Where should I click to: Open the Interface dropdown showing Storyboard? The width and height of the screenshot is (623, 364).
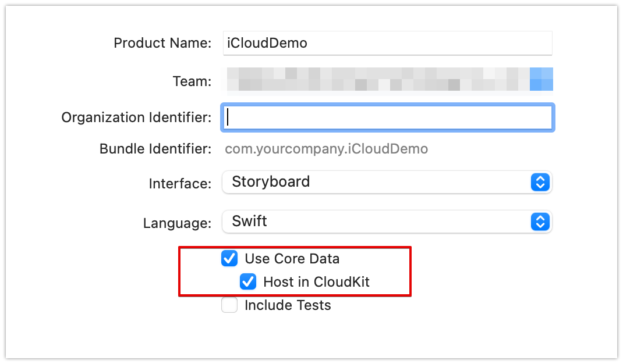click(378, 182)
